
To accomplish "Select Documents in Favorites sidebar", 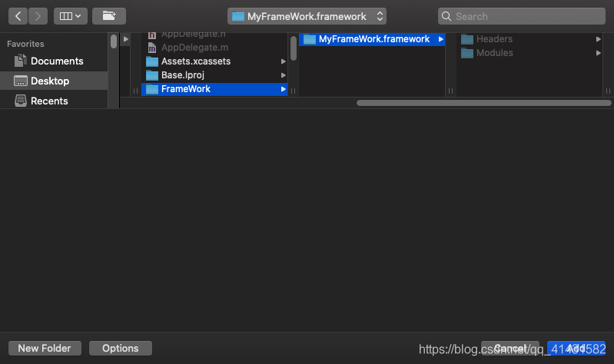I will click(x=54, y=61).
